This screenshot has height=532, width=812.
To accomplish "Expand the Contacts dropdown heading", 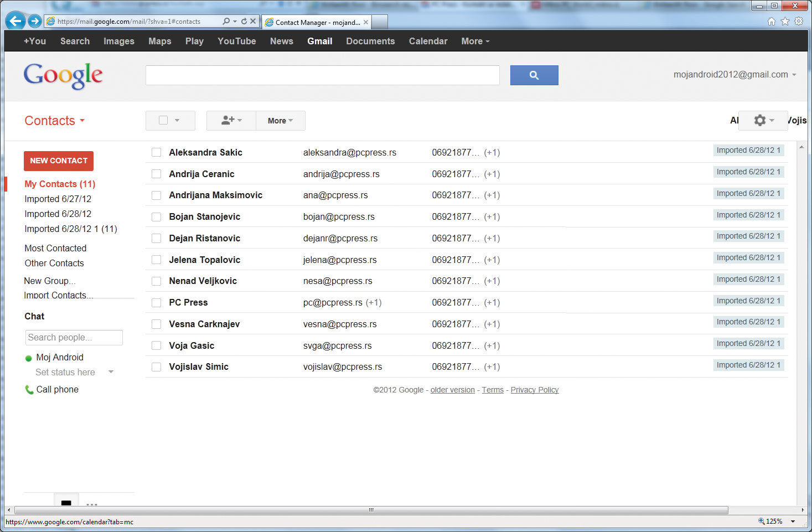I will click(x=54, y=121).
